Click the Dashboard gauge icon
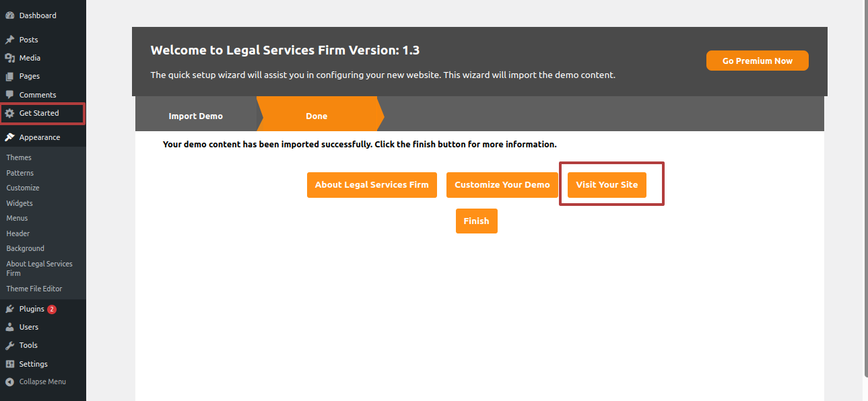The width and height of the screenshot is (868, 401). click(9, 15)
